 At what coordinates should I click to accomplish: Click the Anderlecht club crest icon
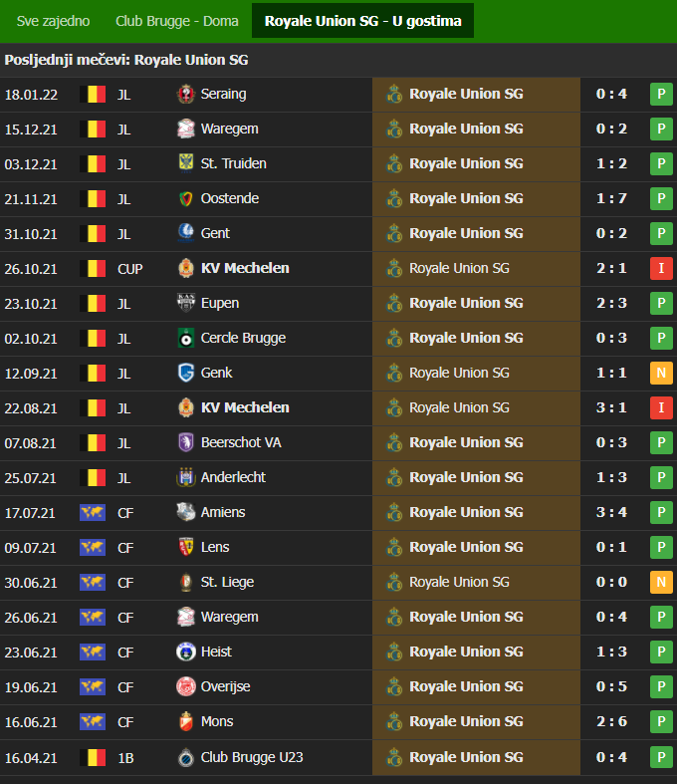click(x=186, y=477)
